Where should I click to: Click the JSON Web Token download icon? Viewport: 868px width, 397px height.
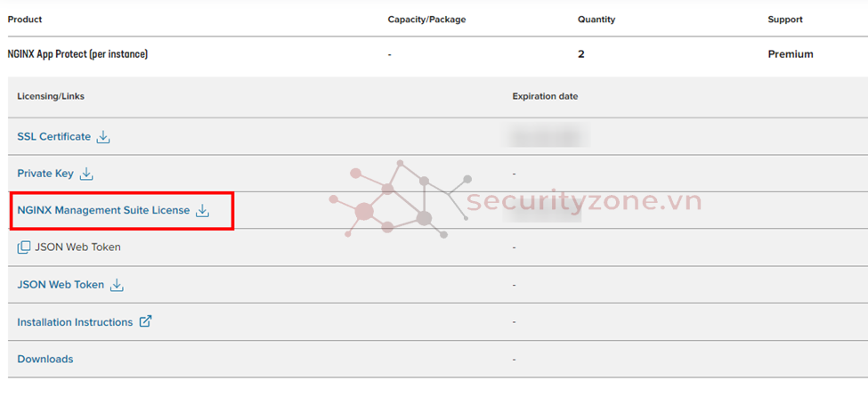click(x=117, y=285)
